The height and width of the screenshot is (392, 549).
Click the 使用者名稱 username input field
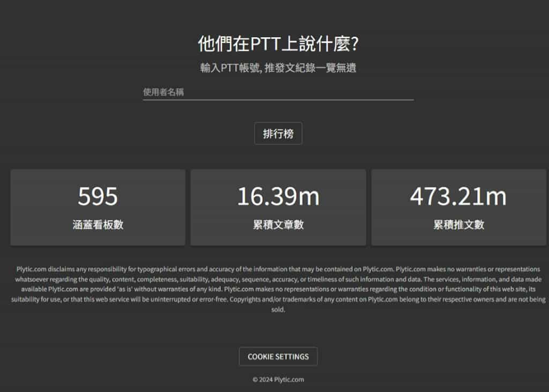click(278, 92)
